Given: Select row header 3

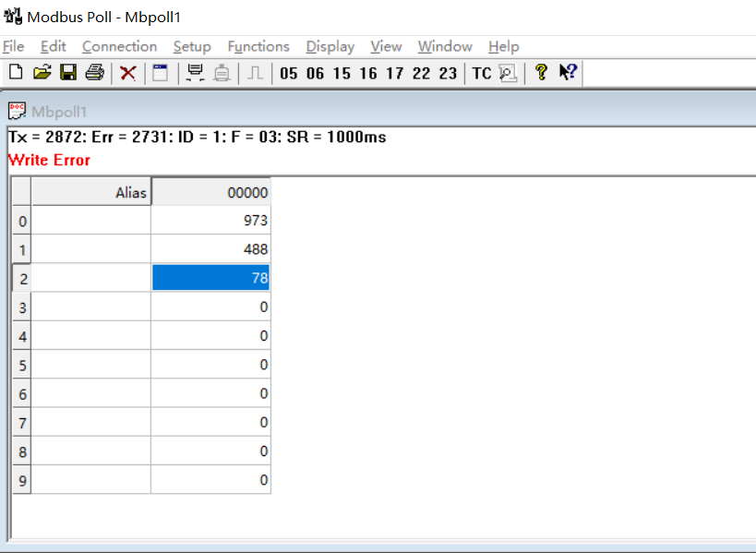Looking at the screenshot, I should pos(22,307).
